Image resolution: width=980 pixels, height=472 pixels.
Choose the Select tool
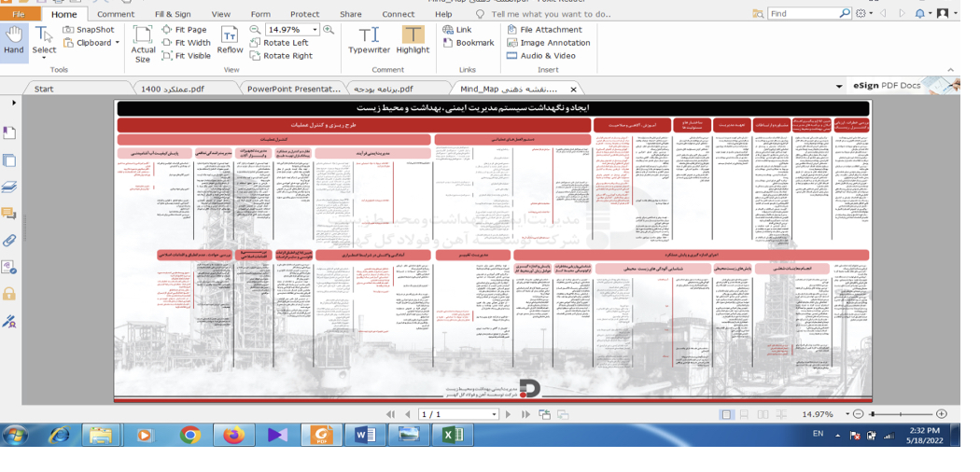pyautogui.click(x=44, y=43)
